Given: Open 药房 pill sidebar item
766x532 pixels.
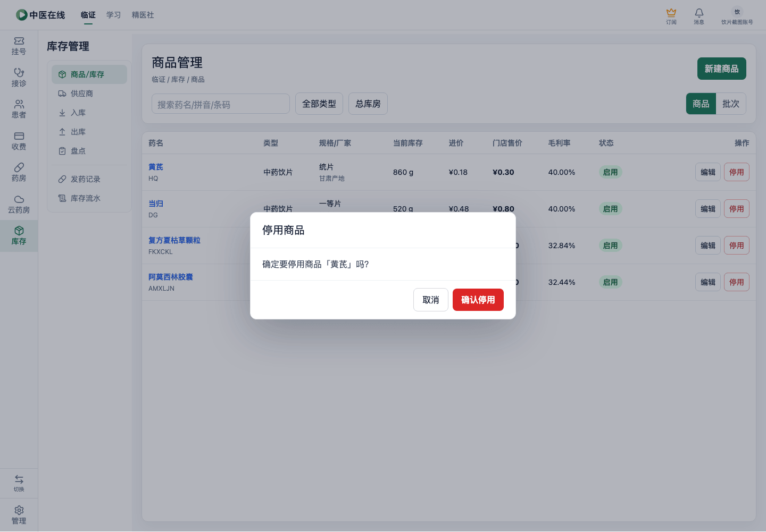Looking at the screenshot, I should coord(19,172).
